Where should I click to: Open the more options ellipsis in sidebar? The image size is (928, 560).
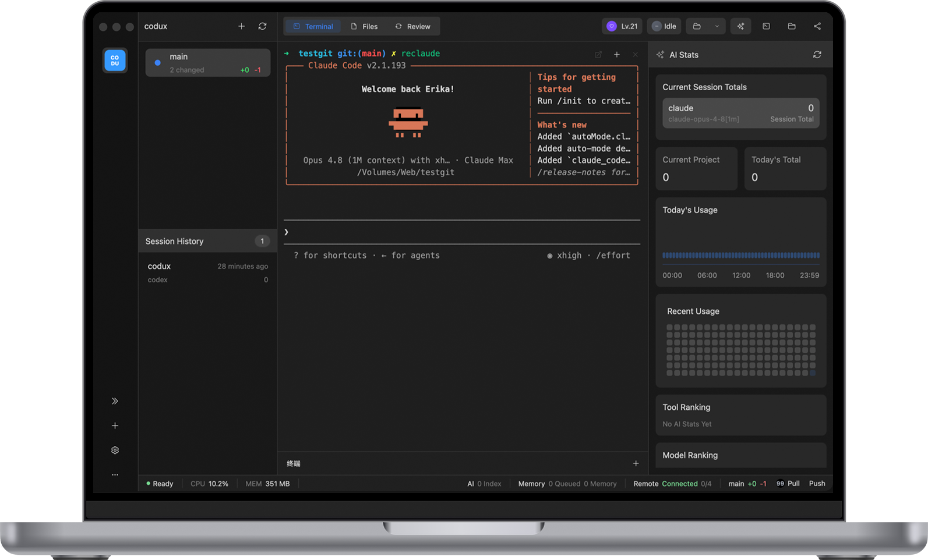click(115, 474)
